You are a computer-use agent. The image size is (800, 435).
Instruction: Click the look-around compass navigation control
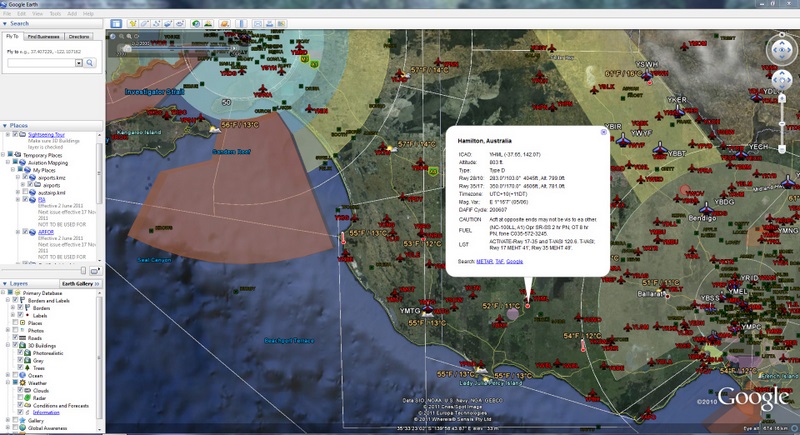coord(782,49)
